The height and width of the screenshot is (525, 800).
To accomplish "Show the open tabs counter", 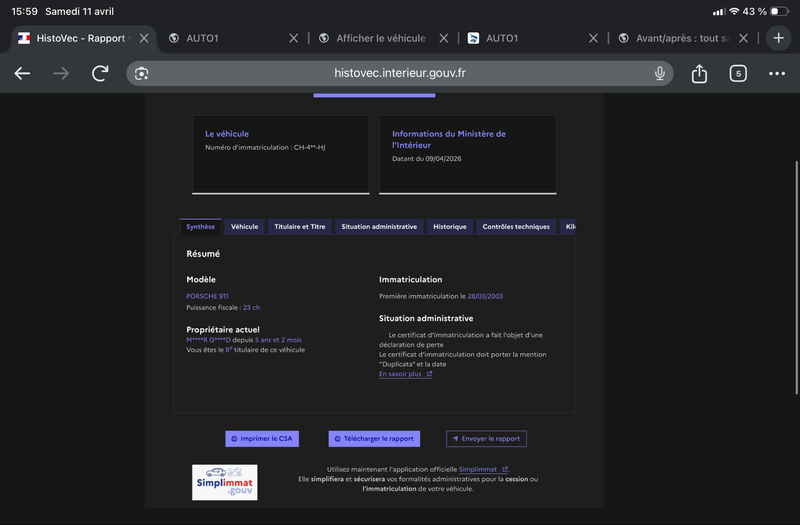I will pyautogui.click(x=738, y=73).
